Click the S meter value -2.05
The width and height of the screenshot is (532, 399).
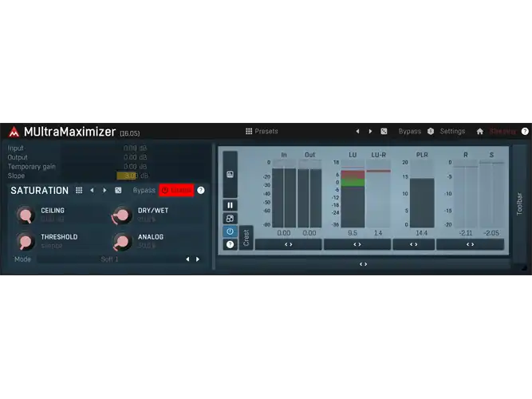pyautogui.click(x=491, y=233)
